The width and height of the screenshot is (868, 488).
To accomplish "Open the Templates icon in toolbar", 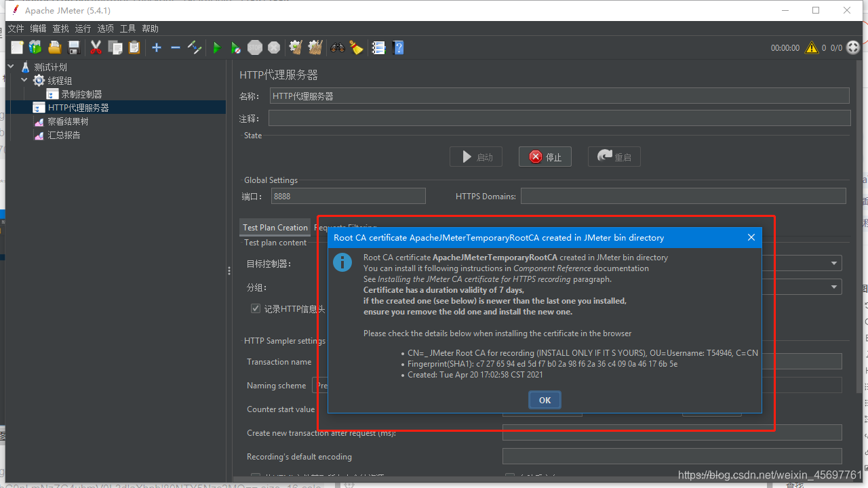I will click(x=35, y=47).
